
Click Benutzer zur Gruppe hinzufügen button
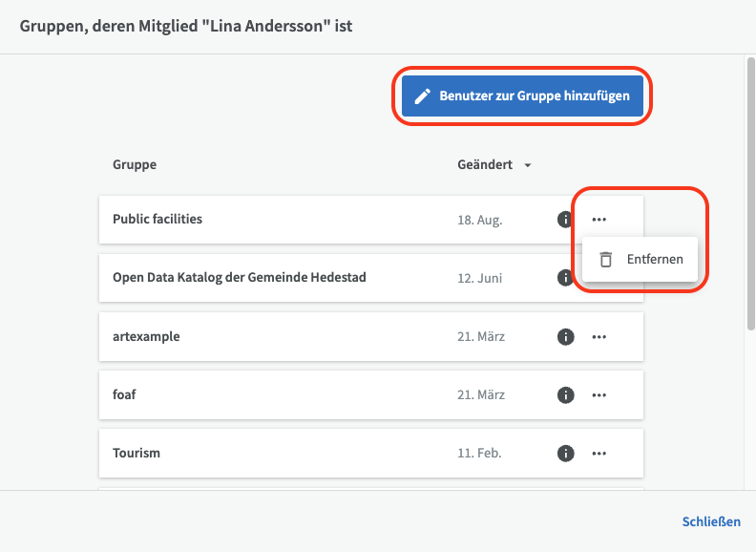[x=522, y=96]
